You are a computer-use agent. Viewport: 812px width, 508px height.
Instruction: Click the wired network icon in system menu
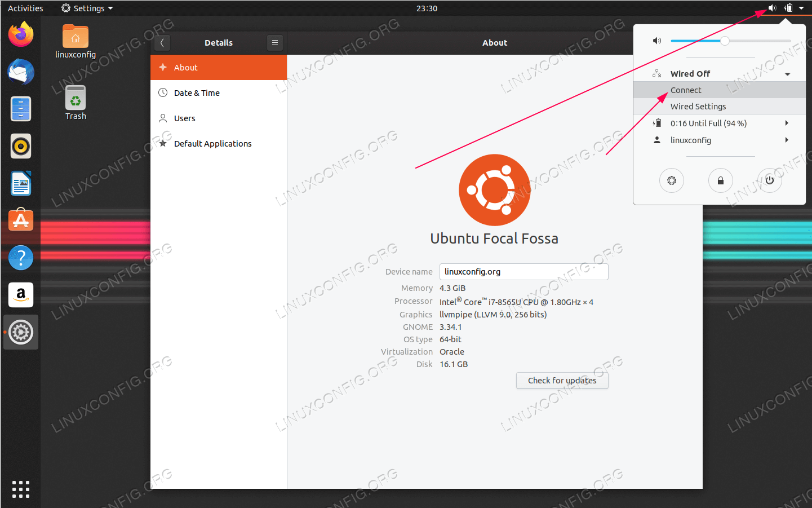pos(657,74)
